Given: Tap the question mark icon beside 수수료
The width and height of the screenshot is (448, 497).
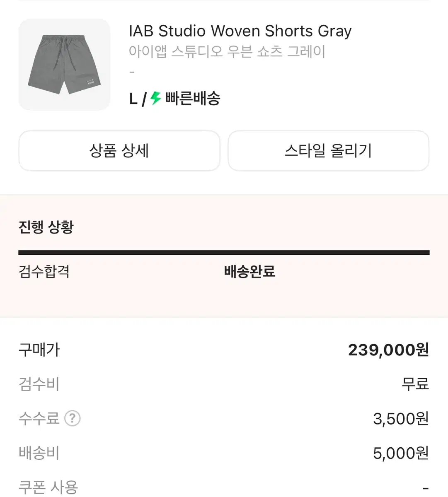Looking at the screenshot, I should pos(73,418).
